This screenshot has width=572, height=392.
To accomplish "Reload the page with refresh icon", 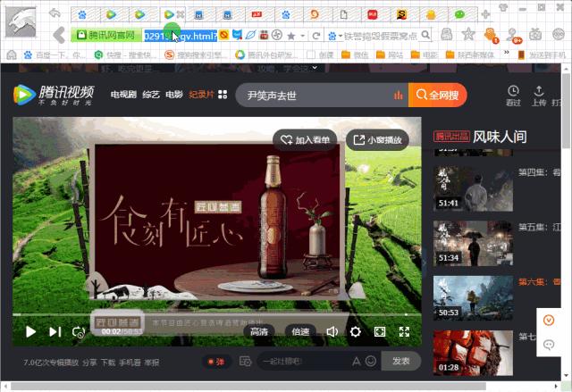I will click(x=316, y=36).
